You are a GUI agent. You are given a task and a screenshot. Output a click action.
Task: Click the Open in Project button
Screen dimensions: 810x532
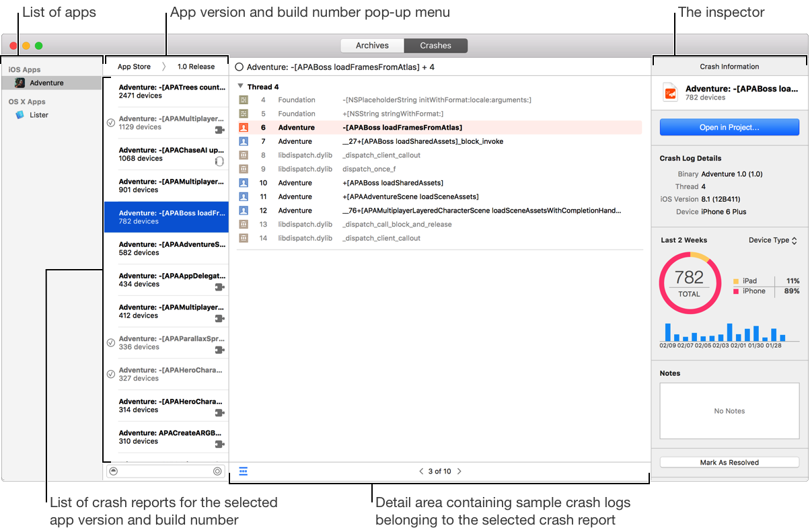(729, 127)
